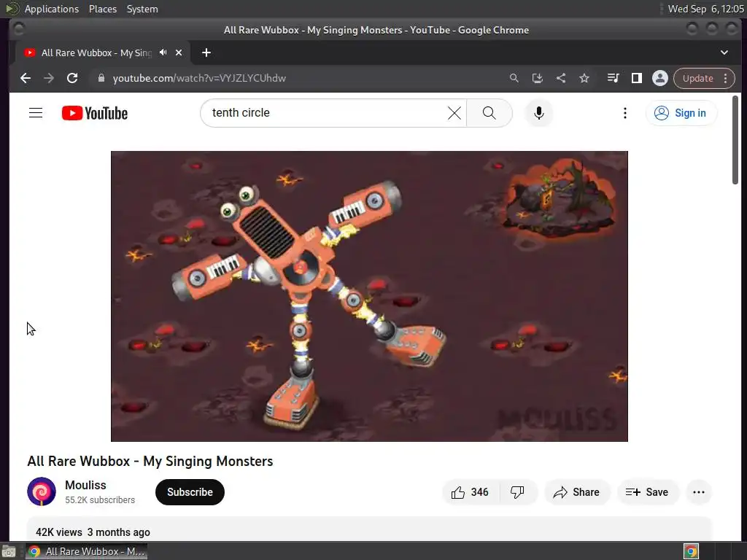Save the video to a playlist
The height and width of the screenshot is (560, 747).
pyautogui.click(x=648, y=492)
